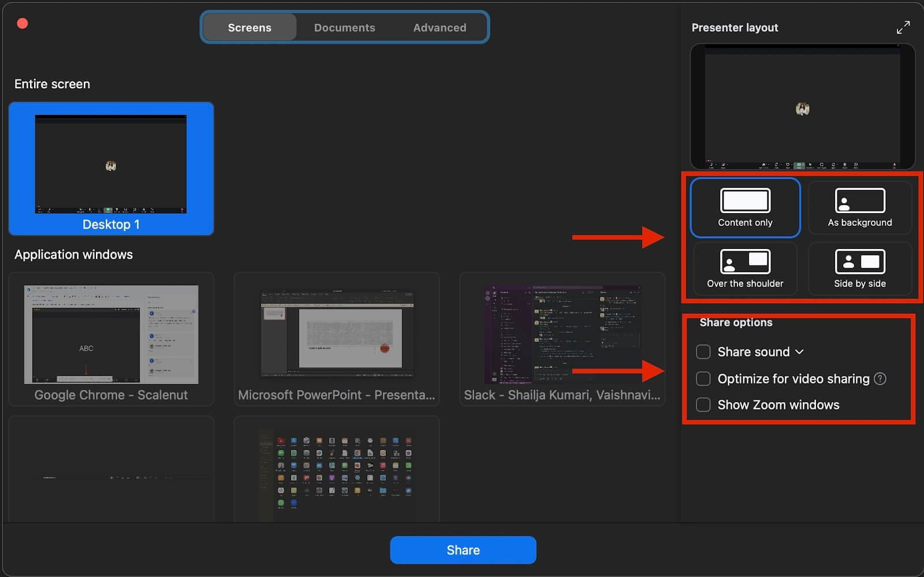Switch to the Screens tab
This screenshot has height=577, width=924.
[x=249, y=27]
